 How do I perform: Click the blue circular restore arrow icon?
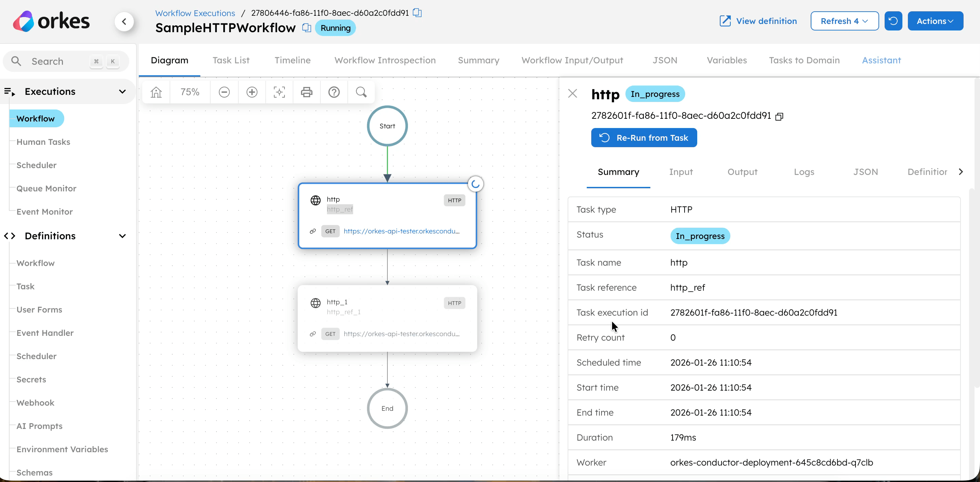click(893, 21)
